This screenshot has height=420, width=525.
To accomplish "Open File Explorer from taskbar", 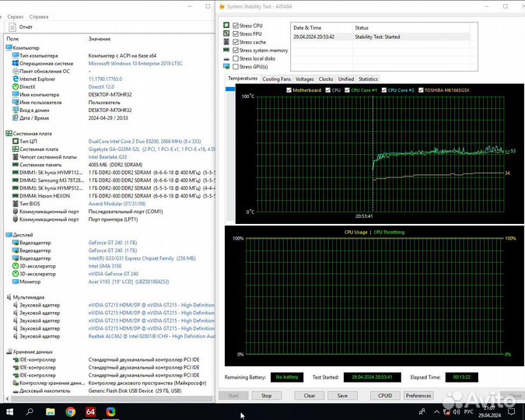I will tap(51, 411).
